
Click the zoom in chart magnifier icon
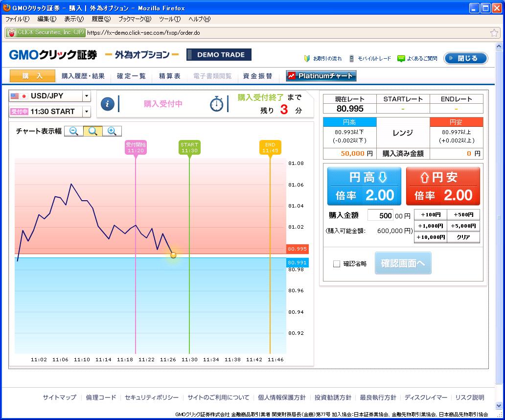point(112,131)
